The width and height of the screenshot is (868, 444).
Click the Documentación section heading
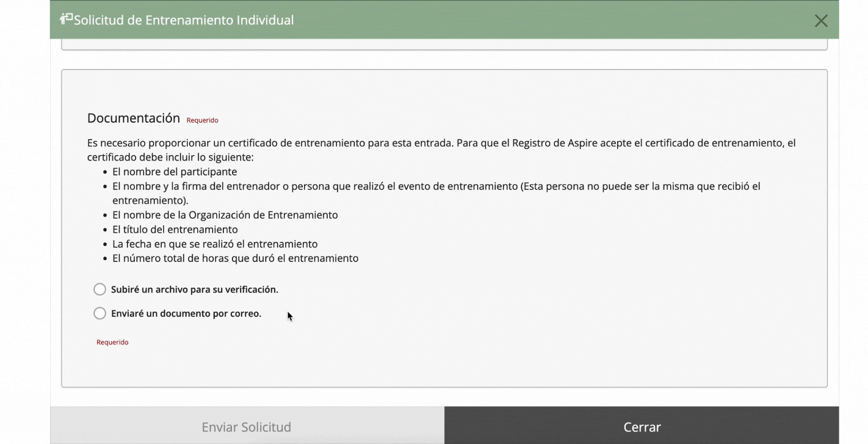point(133,118)
